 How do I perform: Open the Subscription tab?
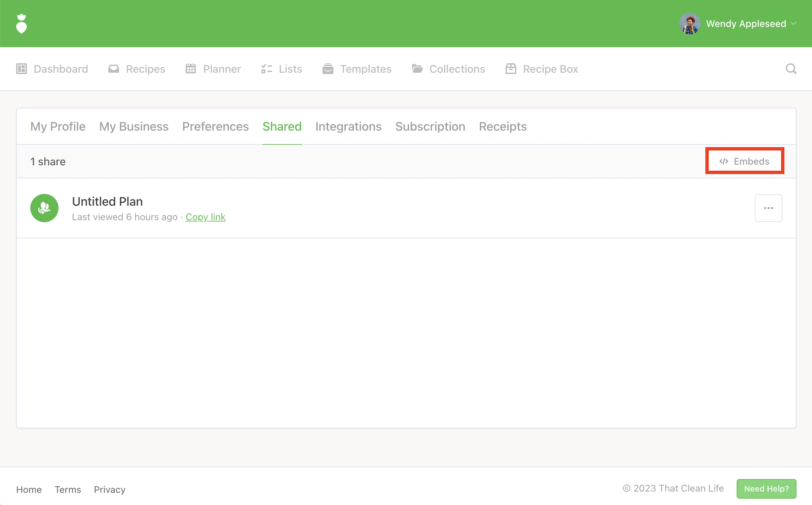430,127
